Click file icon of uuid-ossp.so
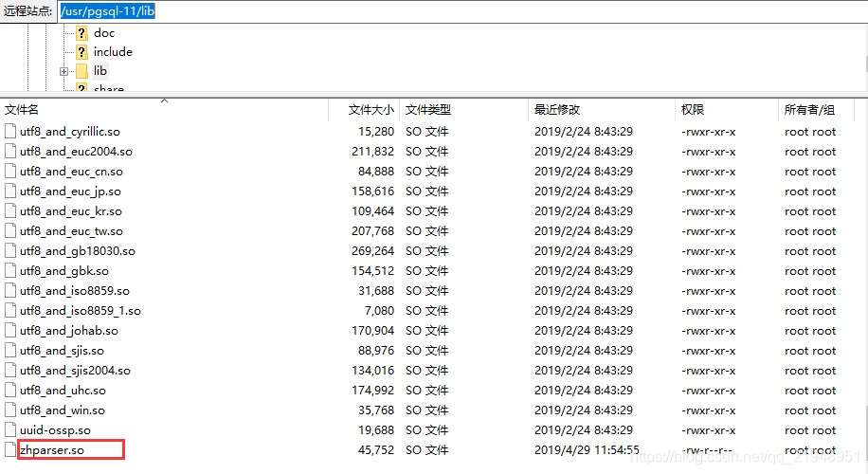 [10, 430]
